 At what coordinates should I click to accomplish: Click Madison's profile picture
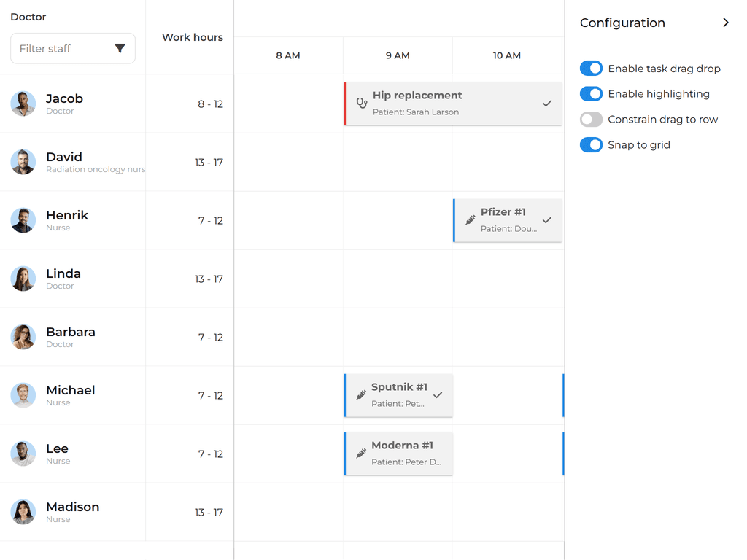pos(23,512)
